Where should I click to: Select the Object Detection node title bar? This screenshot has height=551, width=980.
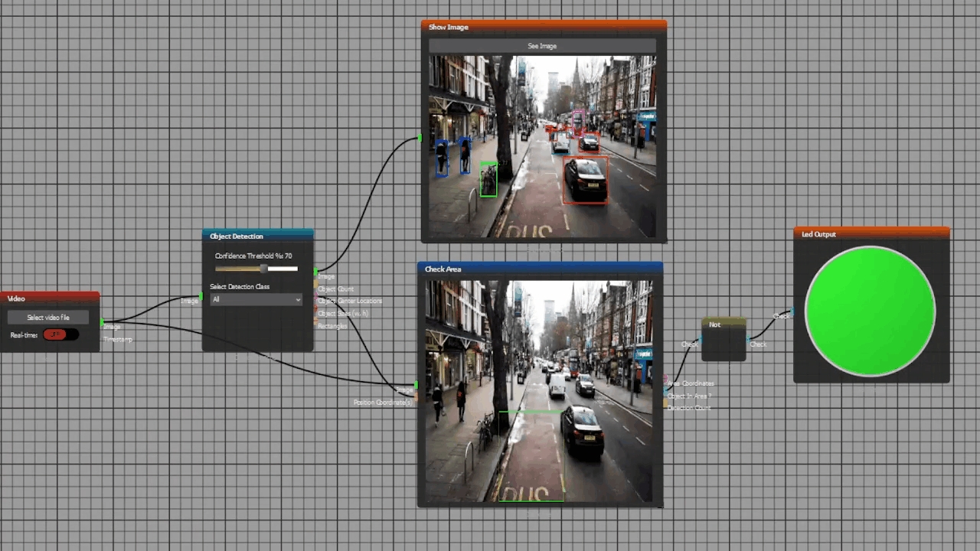[x=257, y=236]
